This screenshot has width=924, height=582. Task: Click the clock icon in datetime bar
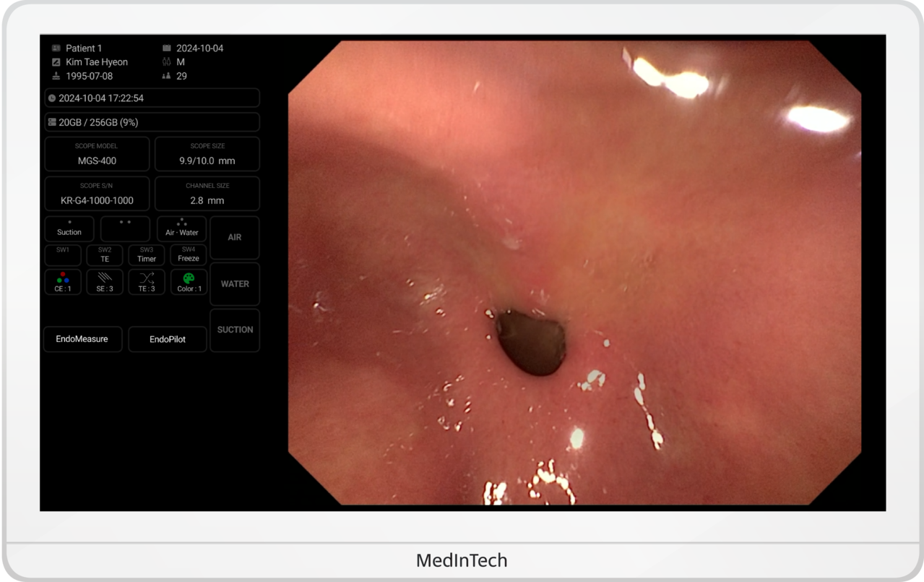click(52, 98)
